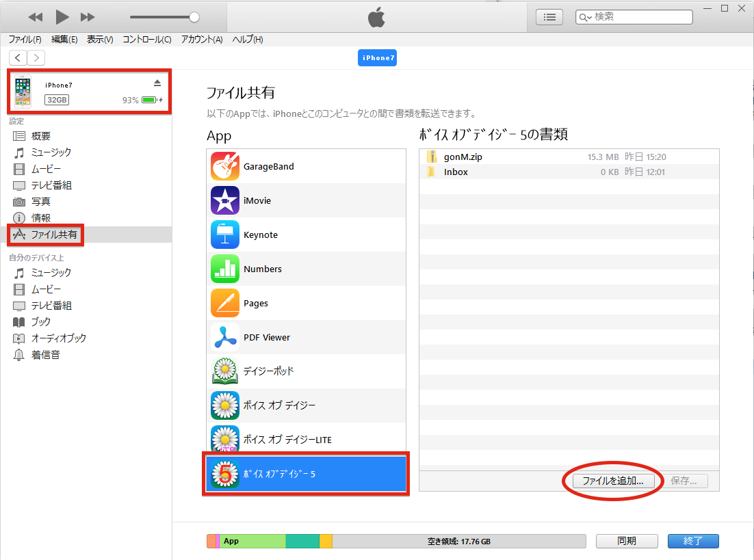This screenshot has width=754, height=560.
Task: Click the play button
Action: pyautogui.click(x=62, y=17)
